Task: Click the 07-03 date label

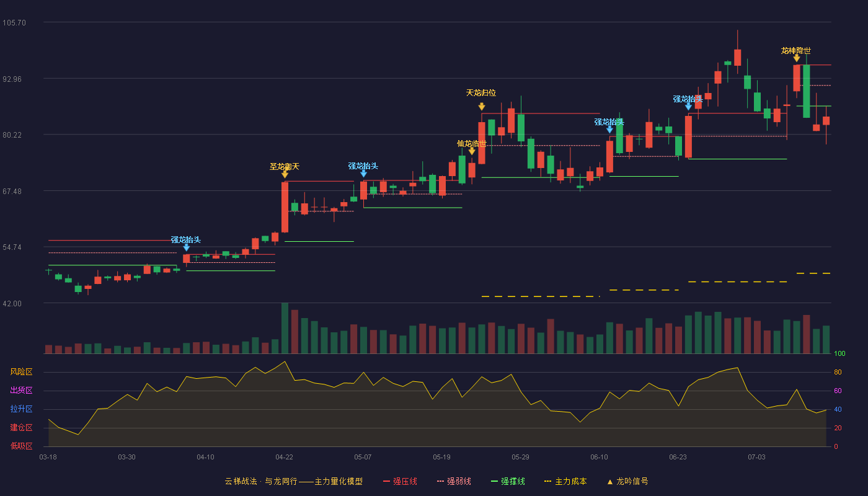Action: click(757, 457)
